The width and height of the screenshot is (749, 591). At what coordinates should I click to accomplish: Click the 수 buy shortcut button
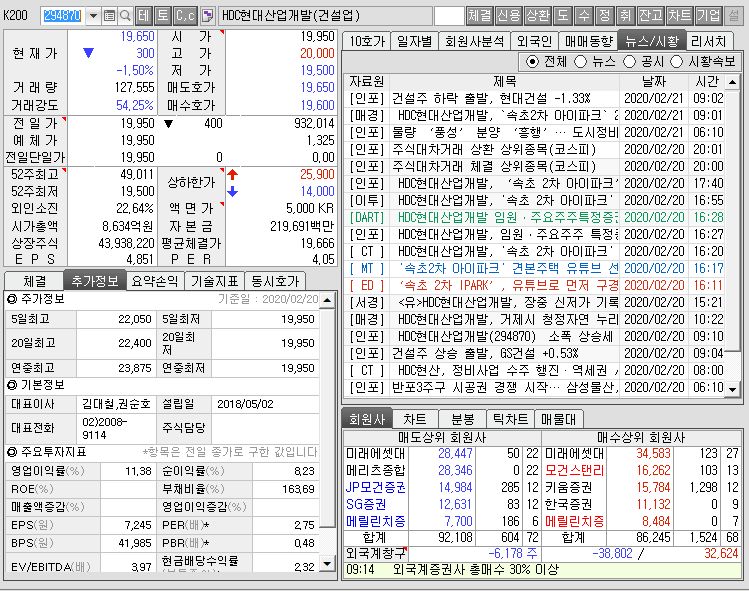click(x=584, y=16)
